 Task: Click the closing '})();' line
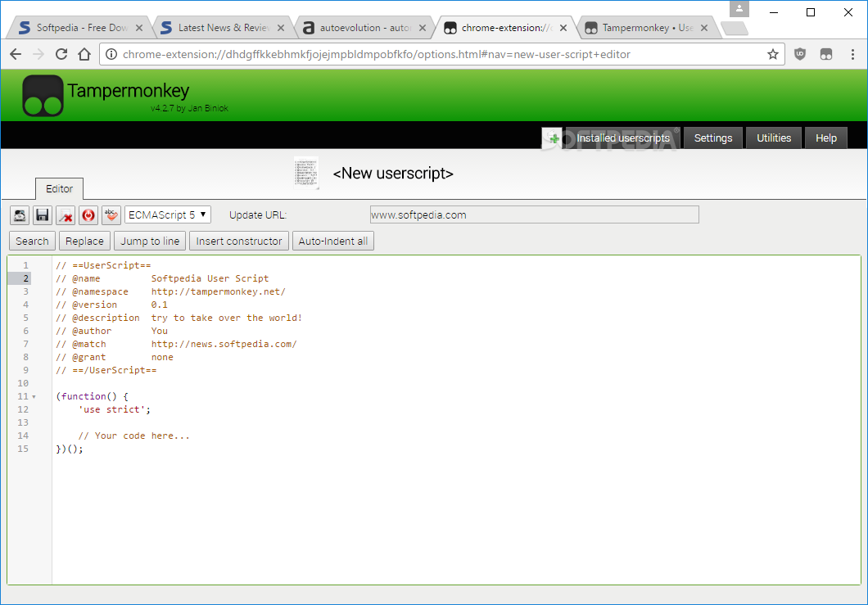tap(70, 449)
